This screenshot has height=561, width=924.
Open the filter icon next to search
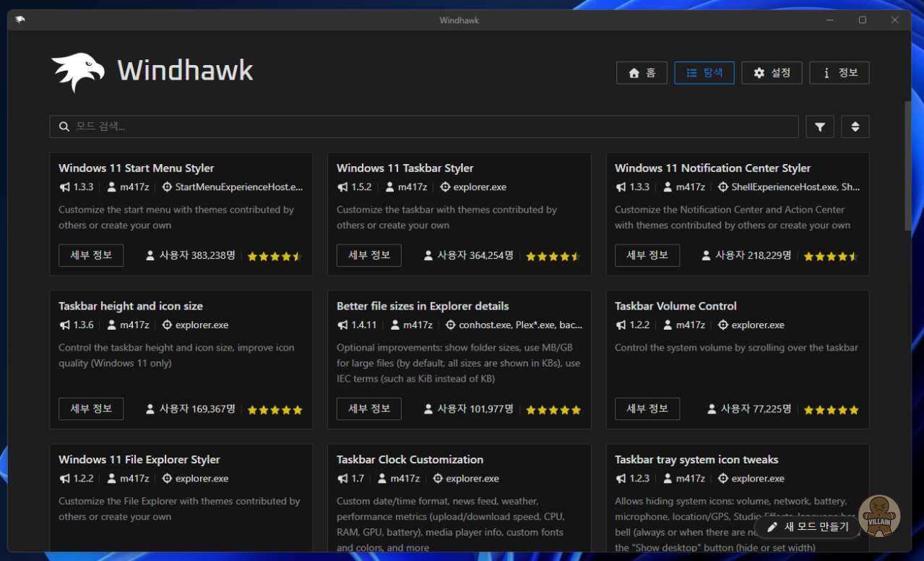coord(820,127)
